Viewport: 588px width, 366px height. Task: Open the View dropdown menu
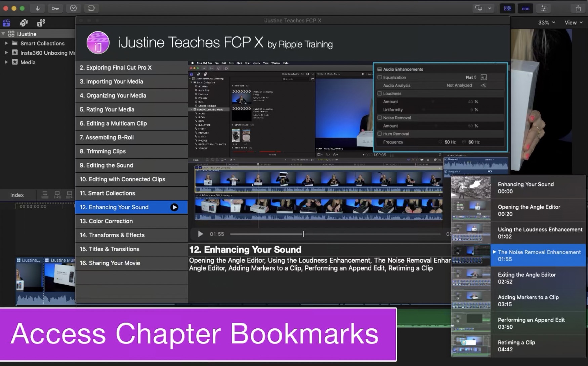click(x=573, y=23)
